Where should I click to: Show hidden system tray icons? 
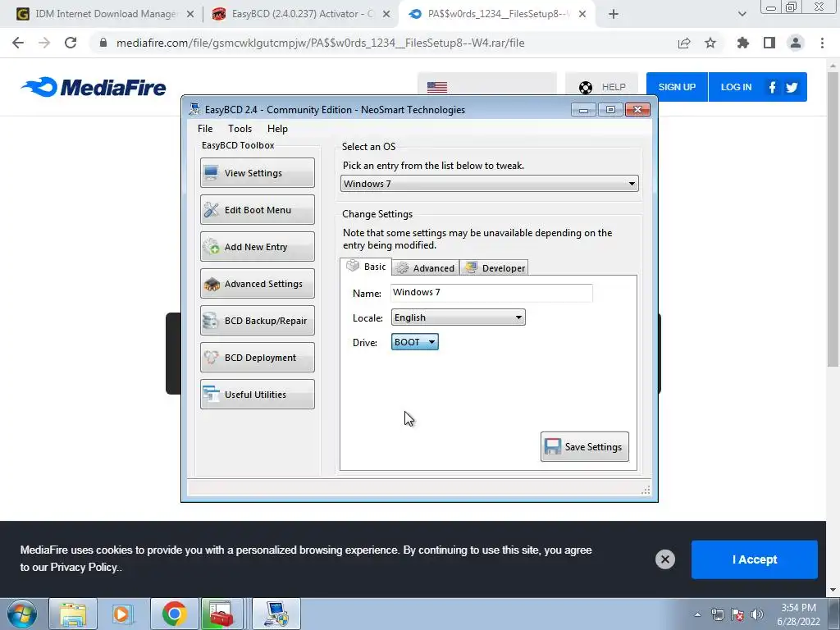(697, 614)
